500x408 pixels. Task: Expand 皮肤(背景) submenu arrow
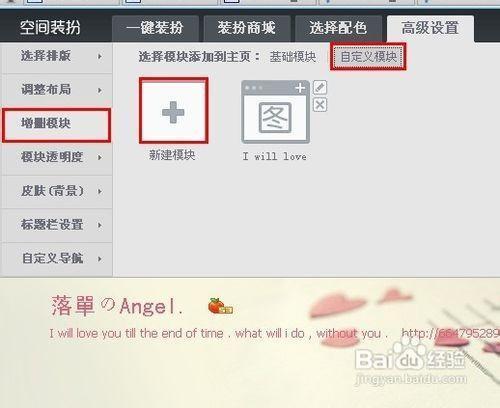[100, 191]
